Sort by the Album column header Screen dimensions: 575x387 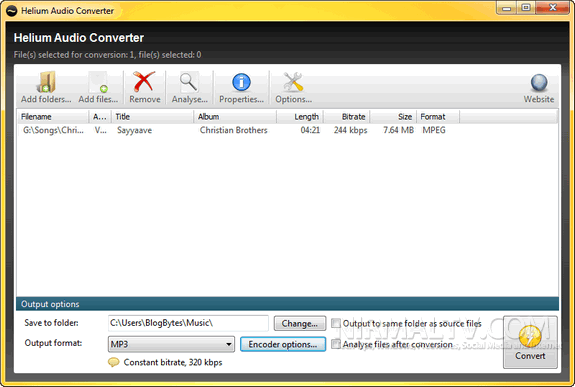(x=235, y=117)
